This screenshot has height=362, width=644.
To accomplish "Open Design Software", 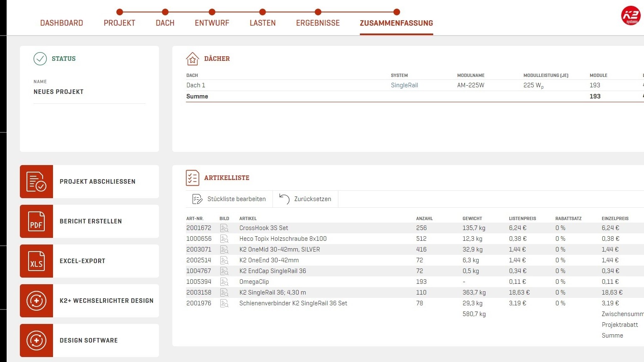I will point(89,340).
